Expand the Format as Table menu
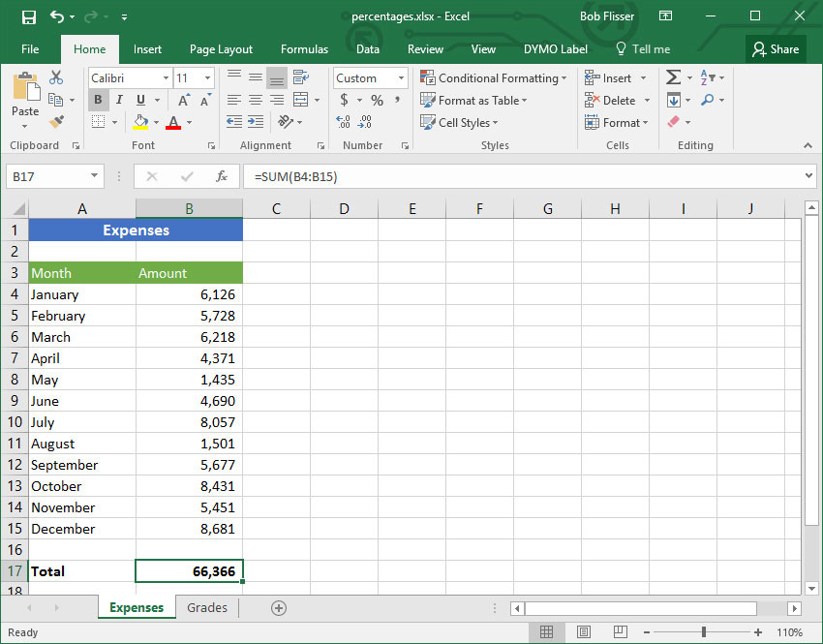The width and height of the screenshot is (823, 644). point(473,101)
